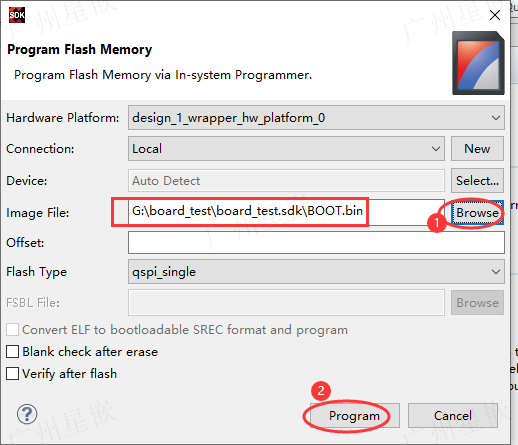Click the flash memory card image
The width and height of the screenshot is (518, 445).
tap(478, 63)
